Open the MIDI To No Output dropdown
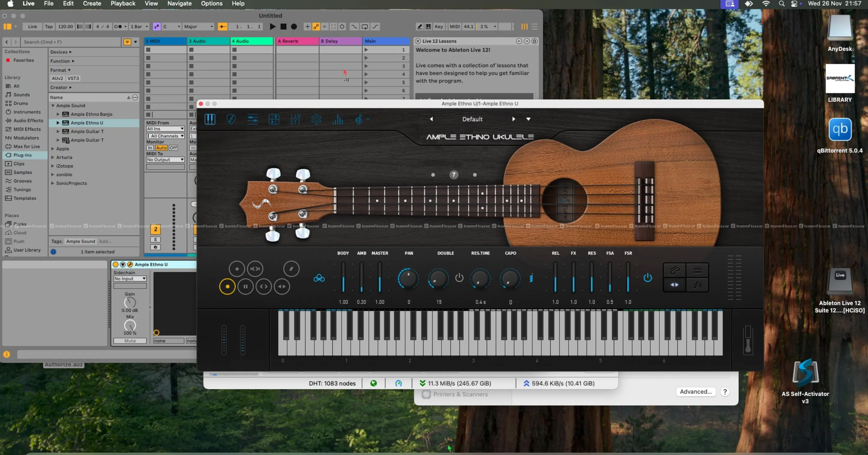 pyautogui.click(x=165, y=160)
